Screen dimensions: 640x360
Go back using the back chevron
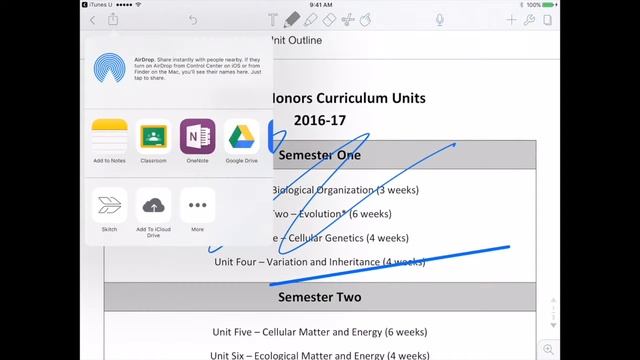(x=93, y=20)
